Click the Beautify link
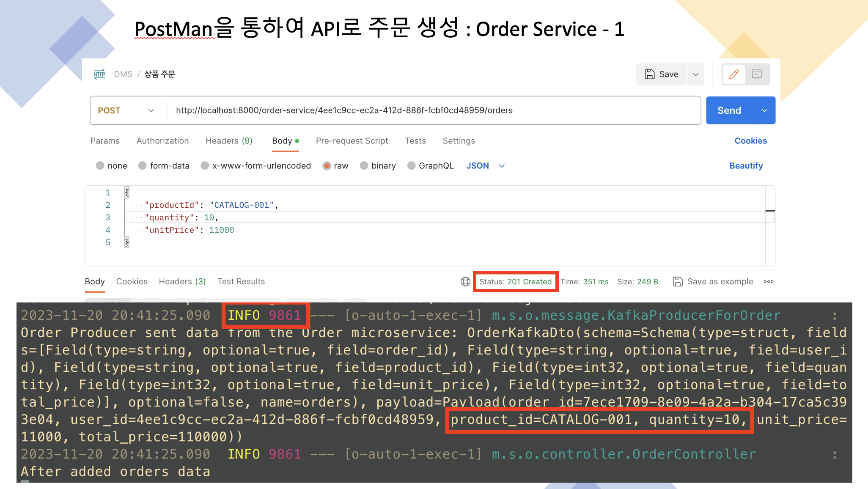The image size is (868, 489). (x=746, y=166)
